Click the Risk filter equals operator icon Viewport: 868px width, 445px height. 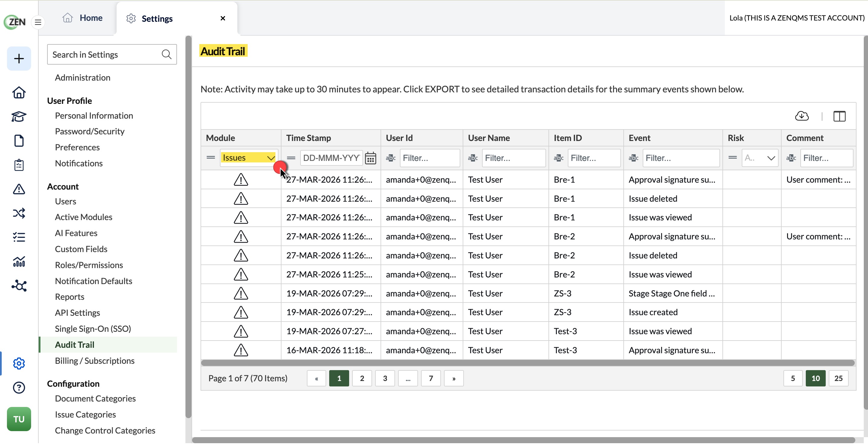click(x=732, y=158)
